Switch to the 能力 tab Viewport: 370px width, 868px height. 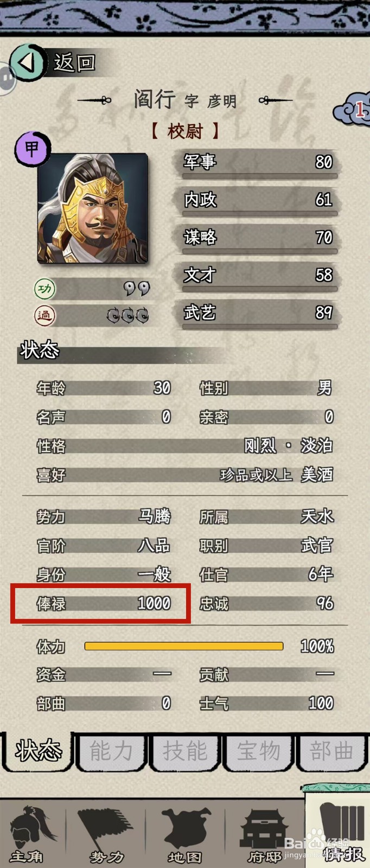tap(111, 751)
